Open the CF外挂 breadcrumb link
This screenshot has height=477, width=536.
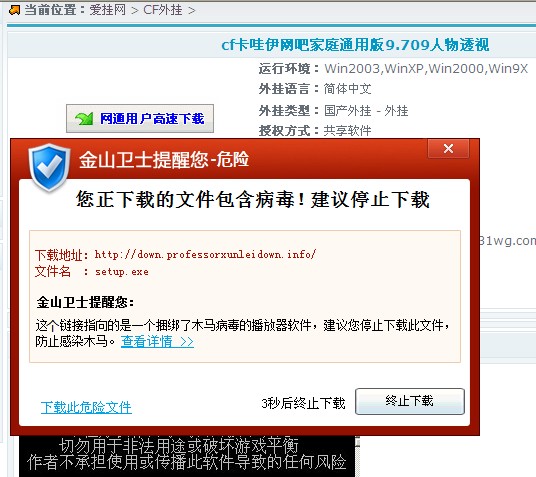pos(163,10)
